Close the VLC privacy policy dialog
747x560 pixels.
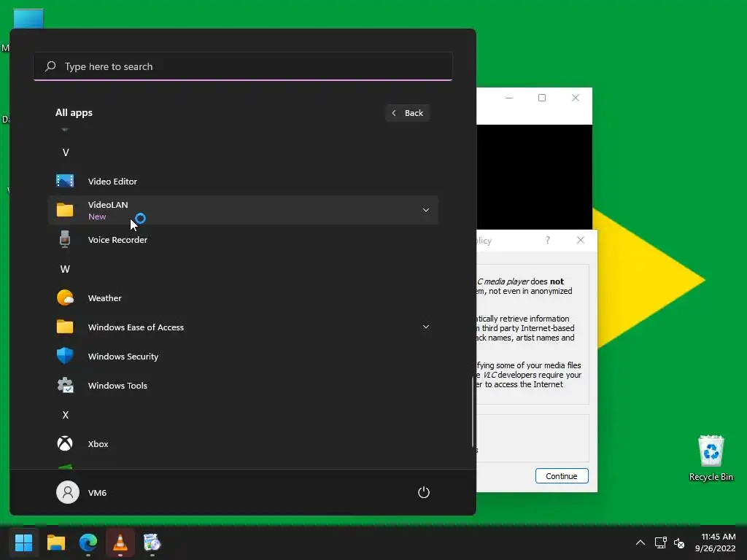coord(580,240)
